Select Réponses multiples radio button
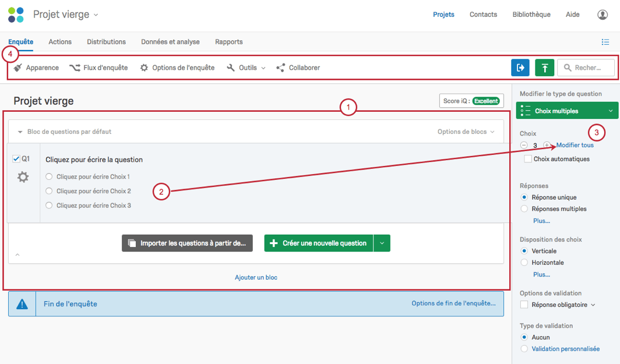The width and height of the screenshot is (620, 364). coord(524,208)
